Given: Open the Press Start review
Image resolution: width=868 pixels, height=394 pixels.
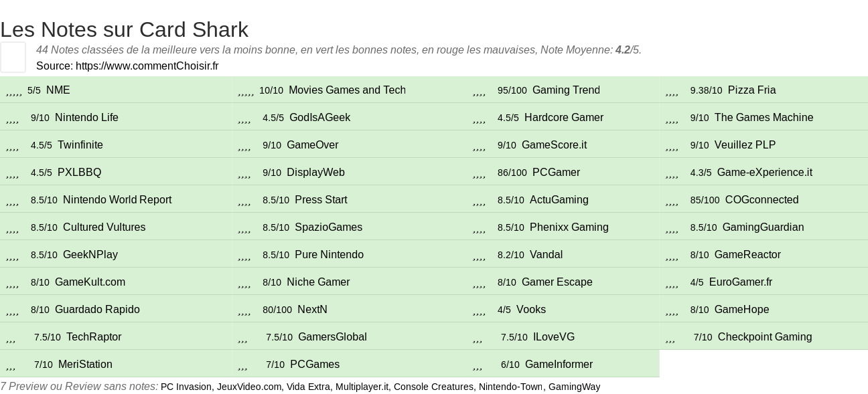Looking at the screenshot, I should click(x=349, y=199).
